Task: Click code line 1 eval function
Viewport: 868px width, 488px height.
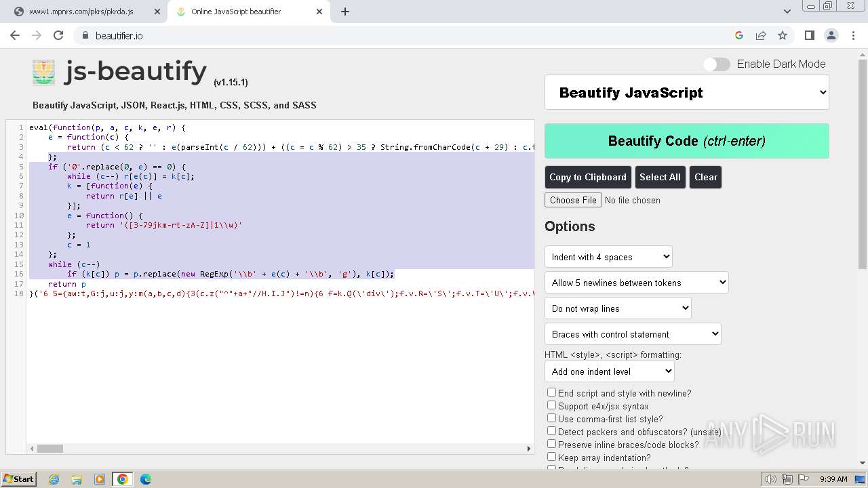Action: [107, 127]
